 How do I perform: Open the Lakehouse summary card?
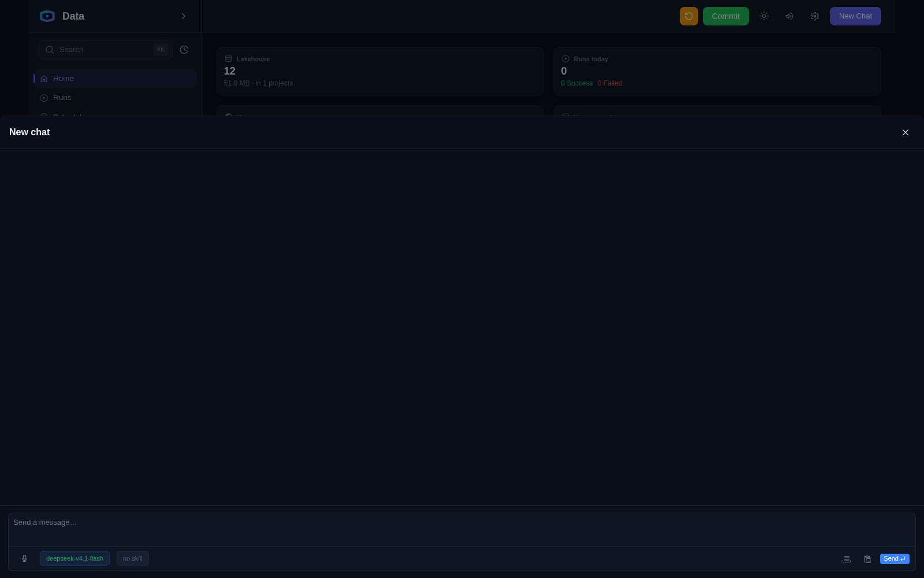click(x=380, y=71)
